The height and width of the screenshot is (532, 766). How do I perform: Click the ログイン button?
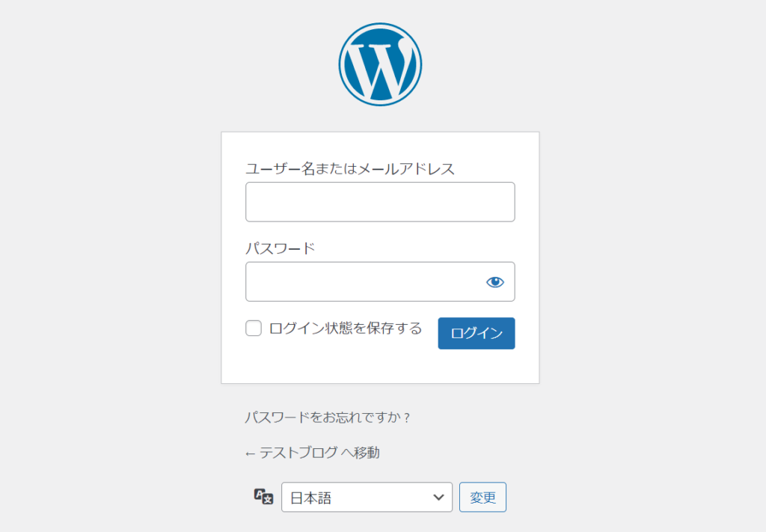point(476,333)
